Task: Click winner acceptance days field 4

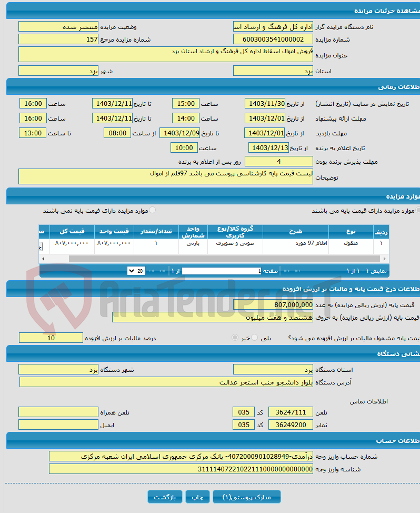Action: click(279, 161)
